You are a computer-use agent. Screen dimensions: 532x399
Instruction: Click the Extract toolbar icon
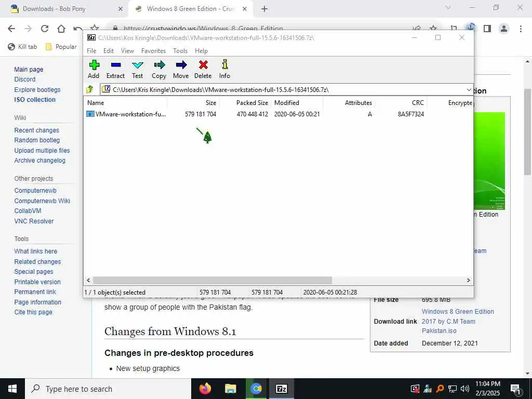pos(116,64)
